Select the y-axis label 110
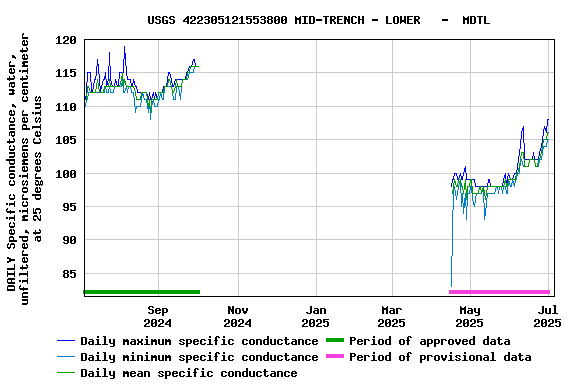Image resolution: width=576 pixels, height=384 pixels. click(66, 107)
